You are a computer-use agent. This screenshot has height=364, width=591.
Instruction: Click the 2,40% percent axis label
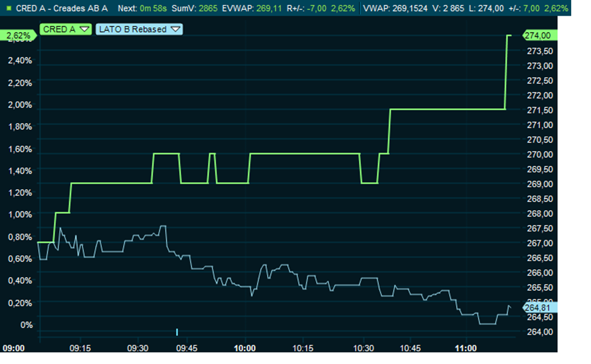pyautogui.click(x=20, y=60)
